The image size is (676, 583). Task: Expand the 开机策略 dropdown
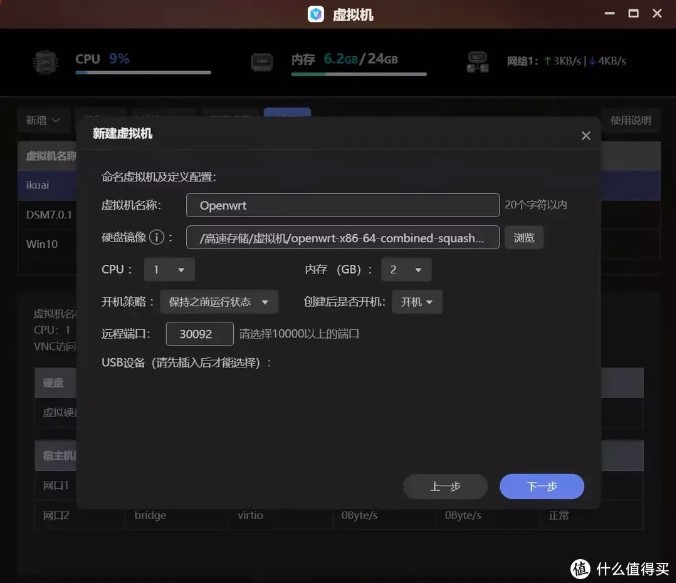(x=219, y=301)
